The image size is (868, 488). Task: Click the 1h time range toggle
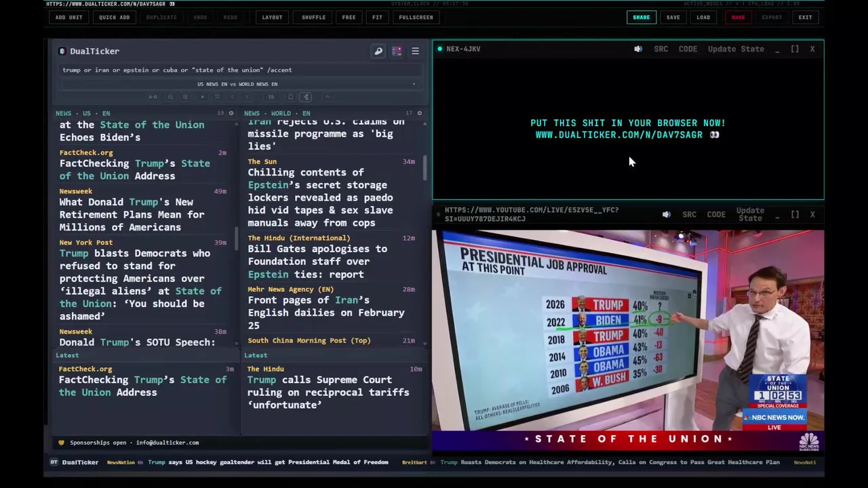(271, 97)
